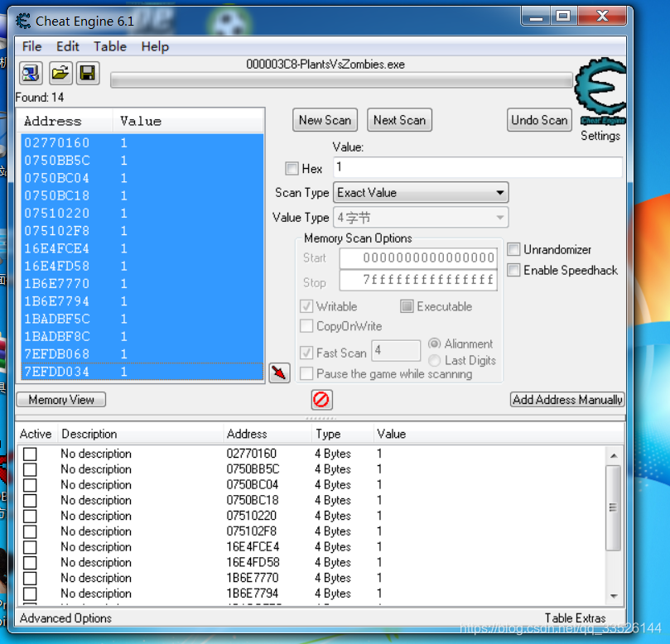Toggle the Writable checkbox

pyautogui.click(x=306, y=306)
